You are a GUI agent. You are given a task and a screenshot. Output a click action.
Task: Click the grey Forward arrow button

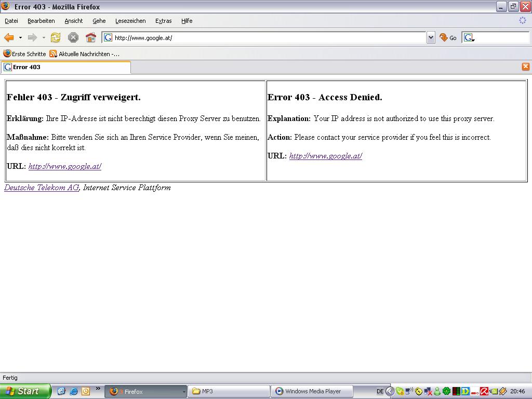tap(32, 37)
